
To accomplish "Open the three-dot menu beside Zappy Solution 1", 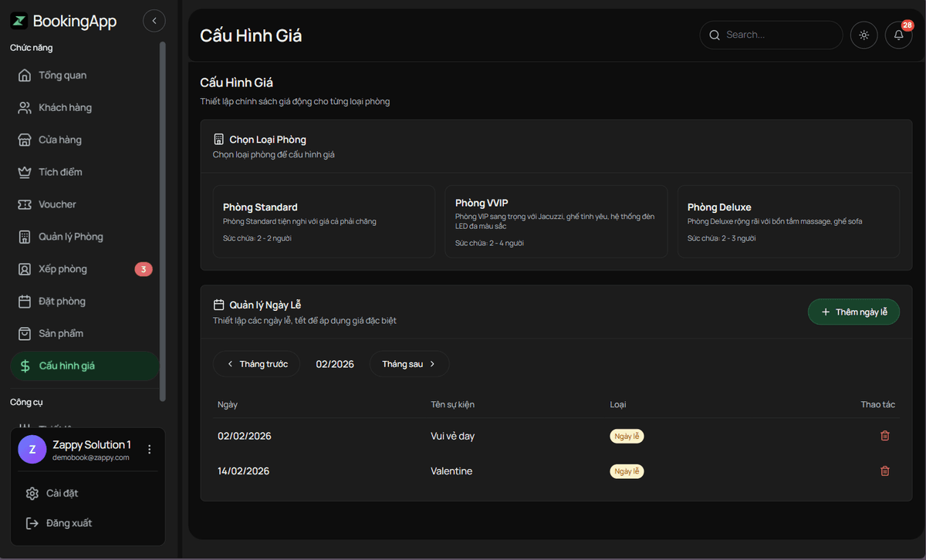I will click(150, 450).
